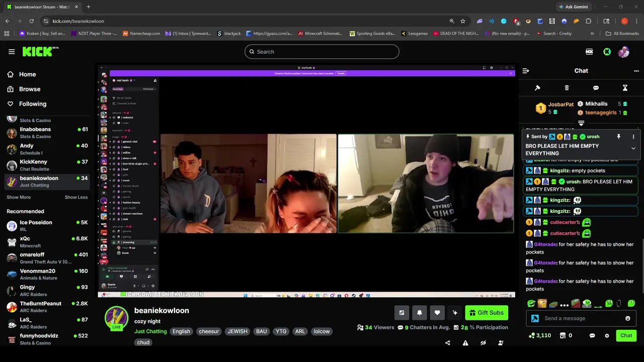Click the trash clear-chat icon
The image size is (644, 362).
click(x=567, y=88)
